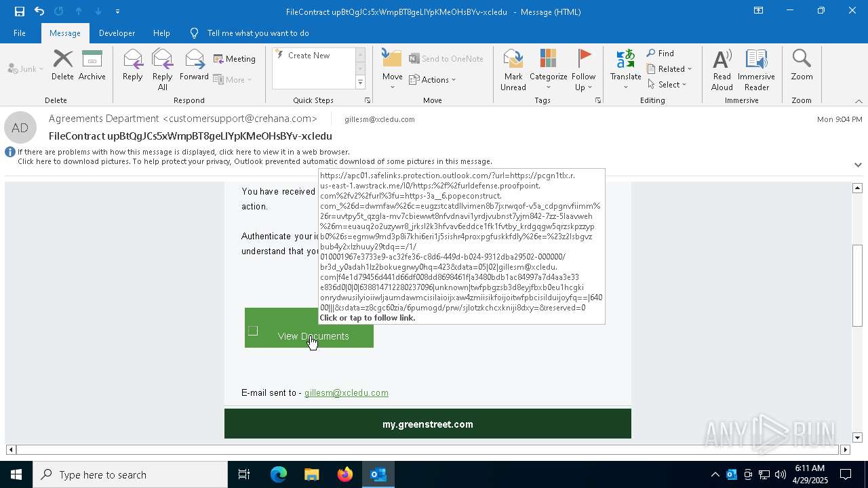Open the File menu
The height and width of the screenshot is (488, 868).
click(20, 33)
